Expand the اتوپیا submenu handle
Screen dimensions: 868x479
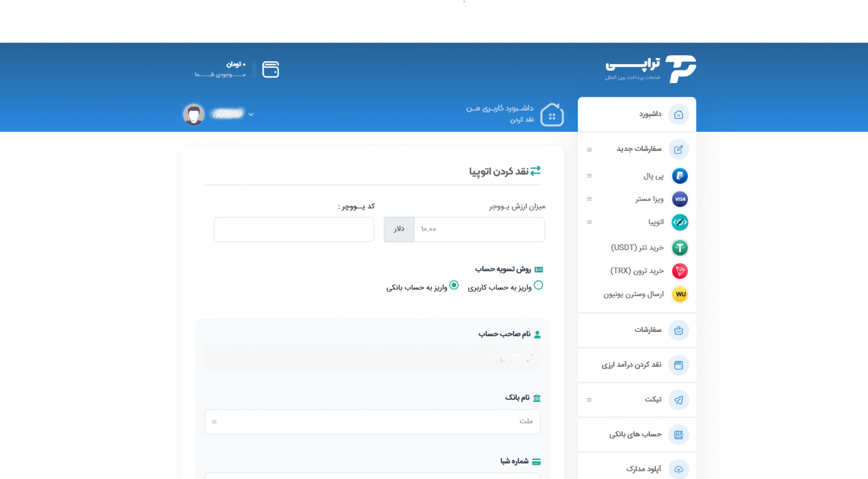(x=589, y=222)
